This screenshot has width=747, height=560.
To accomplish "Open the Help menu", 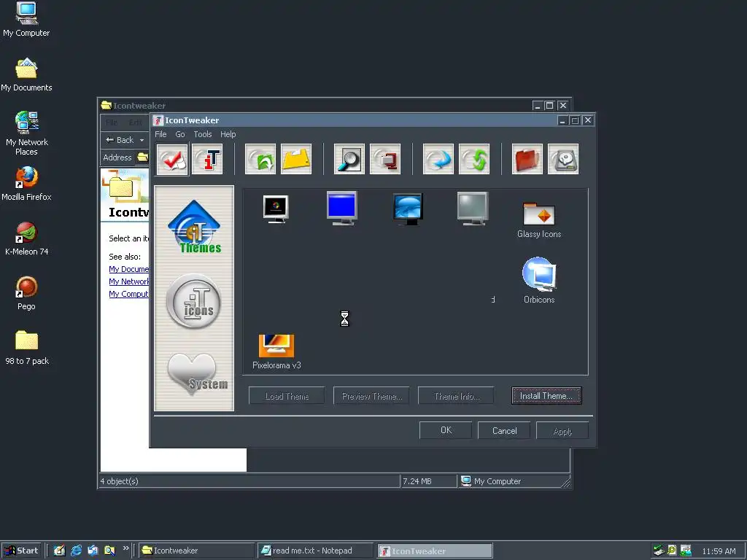I will tap(228, 134).
